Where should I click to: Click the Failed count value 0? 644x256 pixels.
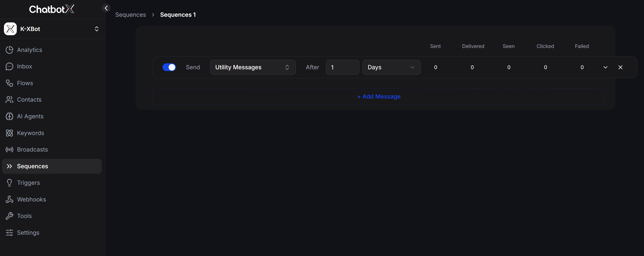[582, 67]
